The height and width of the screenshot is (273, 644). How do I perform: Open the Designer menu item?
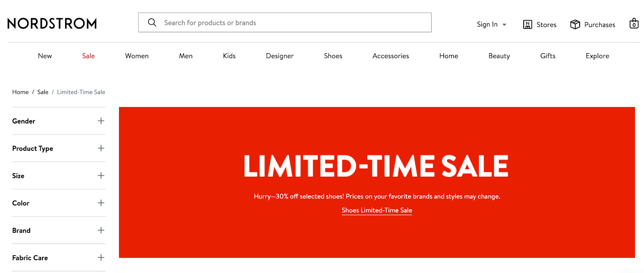point(279,56)
